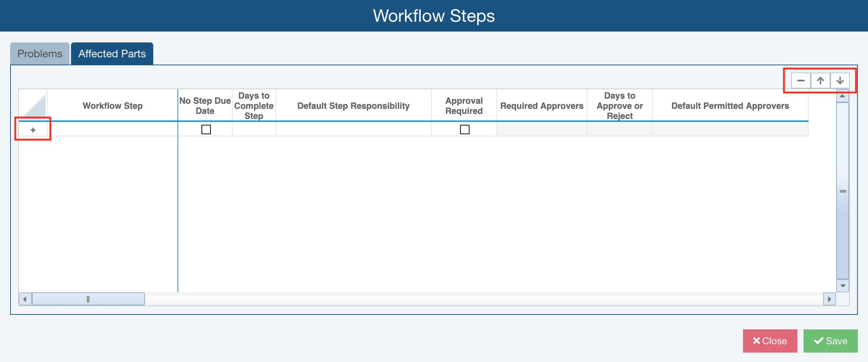The width and height of the screenshot is (868, 362).
Task: Click the move step down arrow icon
Action: tap(840, 81)
